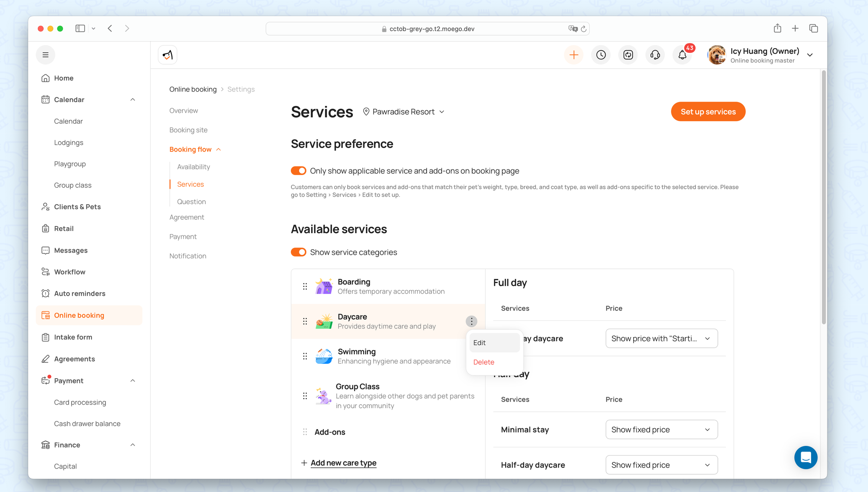Viewport: 868px width, 492px height.
Task: Click the headset support icon
Action: click(655, 55)
